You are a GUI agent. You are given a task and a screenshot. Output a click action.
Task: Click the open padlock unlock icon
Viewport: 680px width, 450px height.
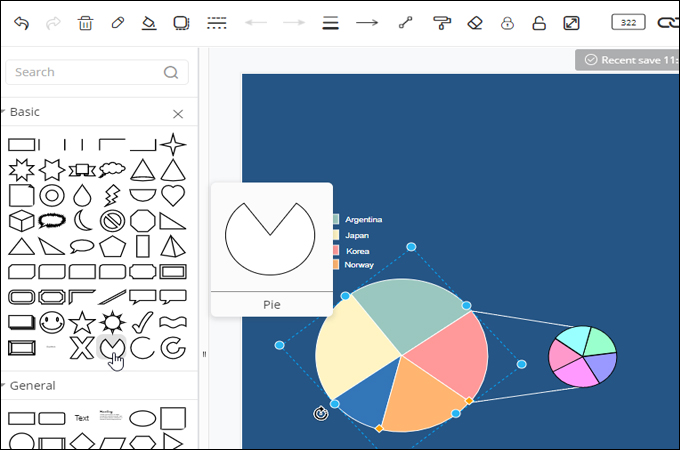(539, 23)
